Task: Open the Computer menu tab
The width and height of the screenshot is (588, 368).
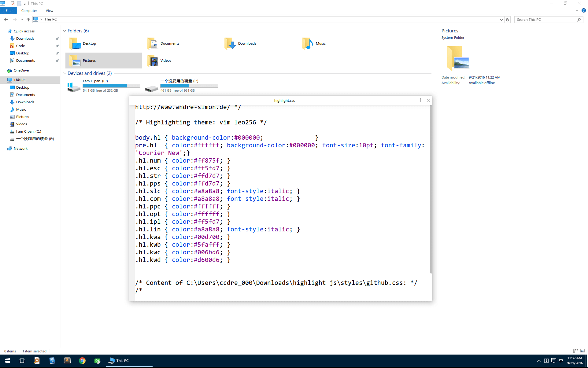Action: tap(29, 11)
